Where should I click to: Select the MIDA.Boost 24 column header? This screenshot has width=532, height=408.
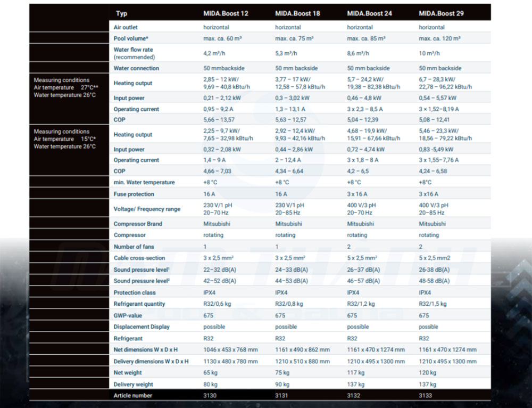click(x=369, y=13)
